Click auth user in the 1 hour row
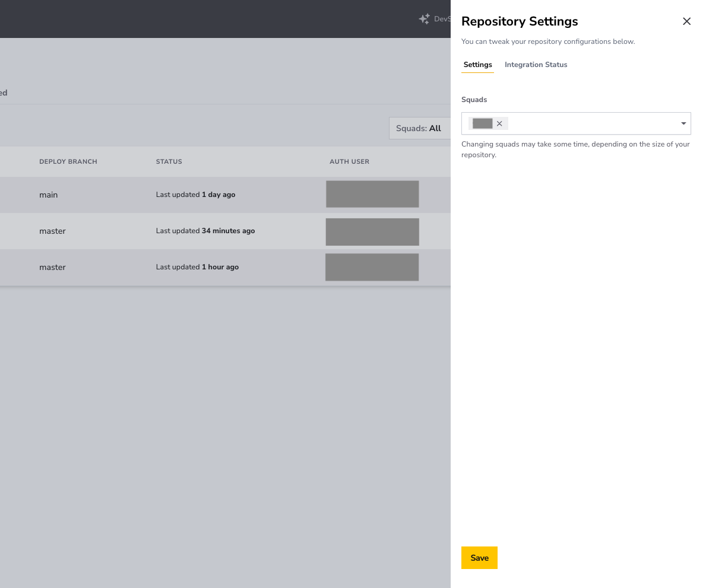Viewport: 706px width, 588px height. (372, 267)
